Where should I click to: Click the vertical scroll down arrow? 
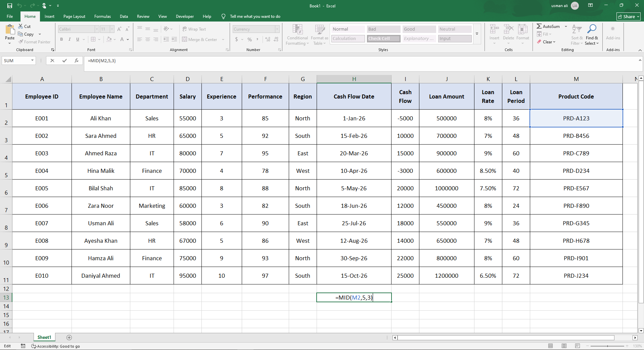pyautogui.click(x=641, y=330)
